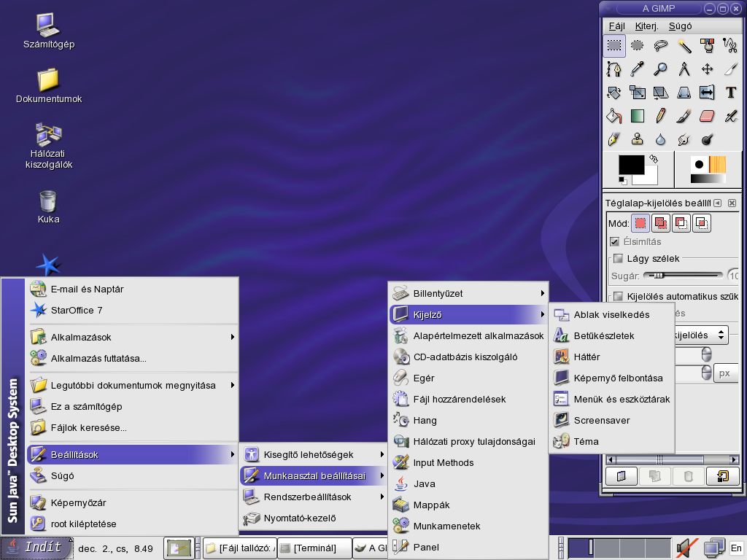Select the Zoom magnifier tool
The width and height of the screenshot is (747, 560).
coord(660,69)
